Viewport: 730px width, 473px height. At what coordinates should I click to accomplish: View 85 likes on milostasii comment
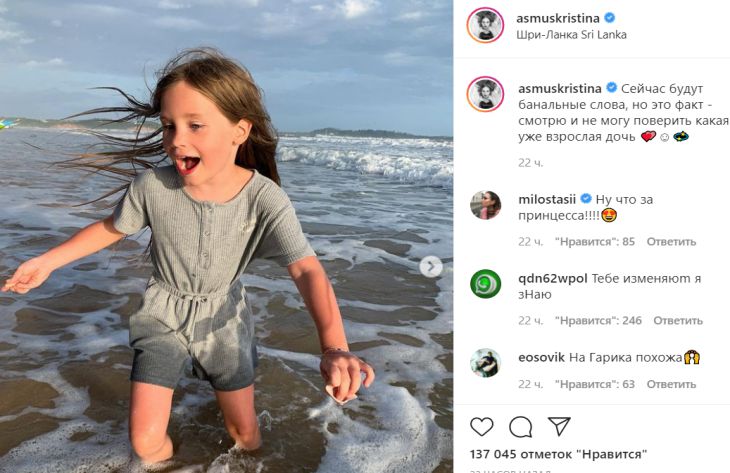[595, 241]
